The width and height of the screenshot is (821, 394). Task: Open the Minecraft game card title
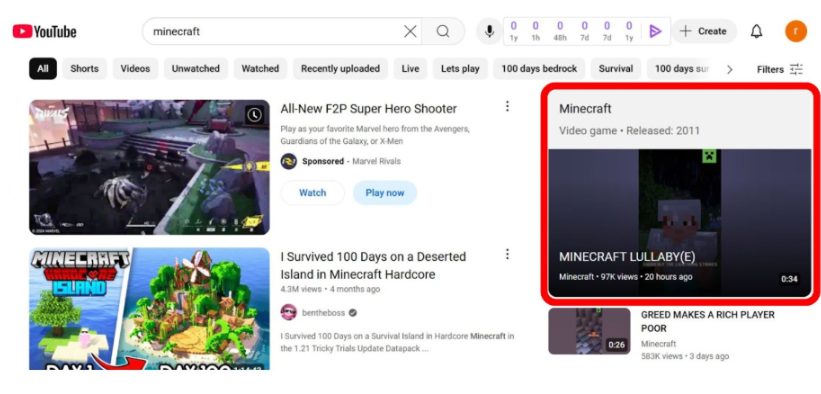click(x=585, y=108)
